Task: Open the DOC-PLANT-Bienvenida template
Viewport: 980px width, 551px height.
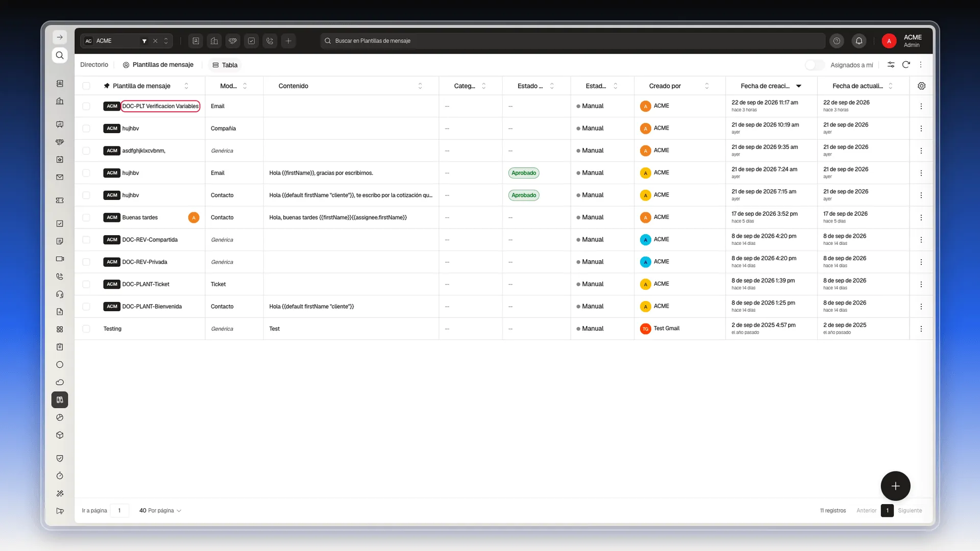Action: (x=152, y=307)
